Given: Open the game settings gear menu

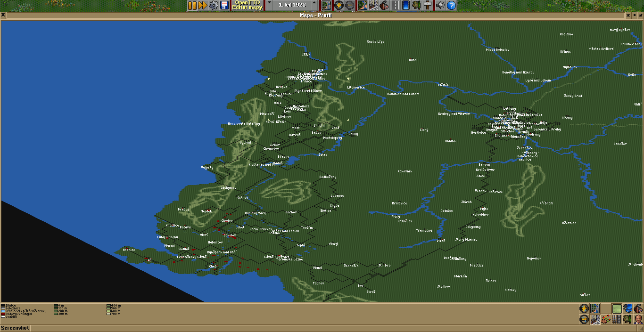Looking at the screenshot, I should click(x=214, y=5).
